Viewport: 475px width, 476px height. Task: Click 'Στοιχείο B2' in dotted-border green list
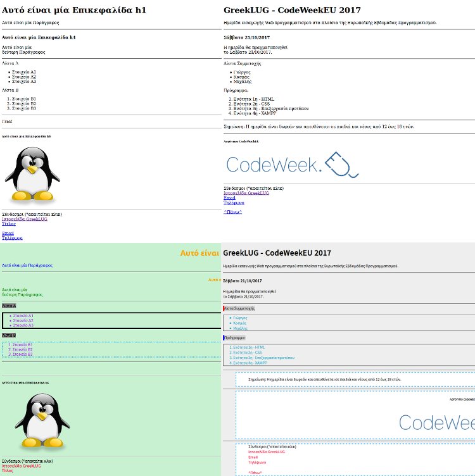(x=22, y=349)
